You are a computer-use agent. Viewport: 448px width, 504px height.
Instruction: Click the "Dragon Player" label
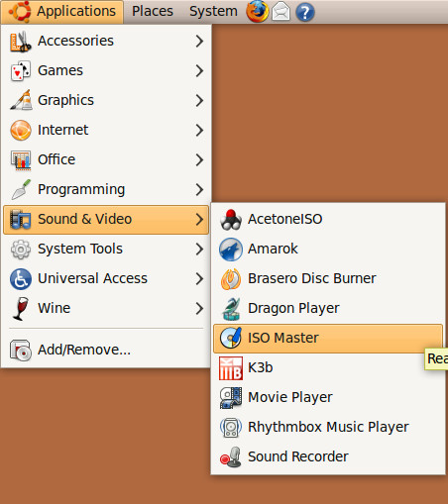293,309
